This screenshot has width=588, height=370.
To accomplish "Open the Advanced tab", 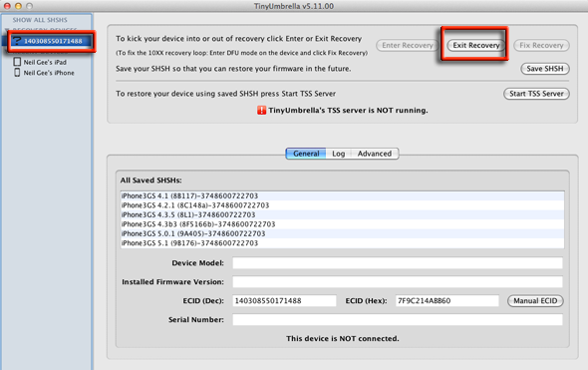I will pos(375,154).
